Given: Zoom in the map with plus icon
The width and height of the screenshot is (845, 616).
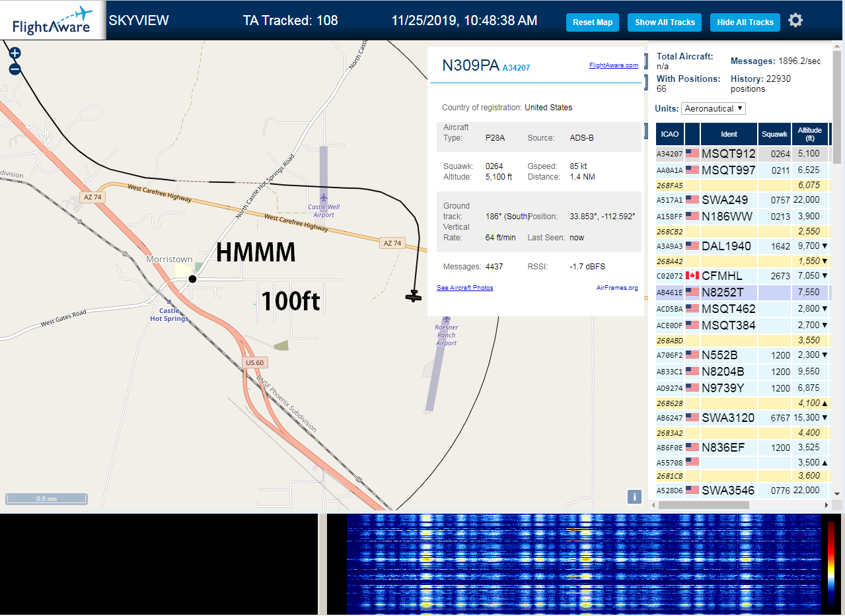Looking at the screenshot, I should point(15,53).
